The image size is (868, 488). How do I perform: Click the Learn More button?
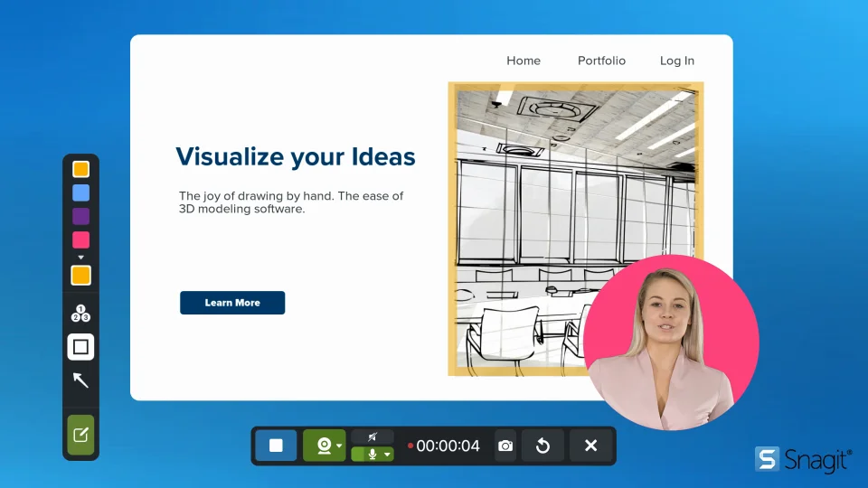coord(232,303)
